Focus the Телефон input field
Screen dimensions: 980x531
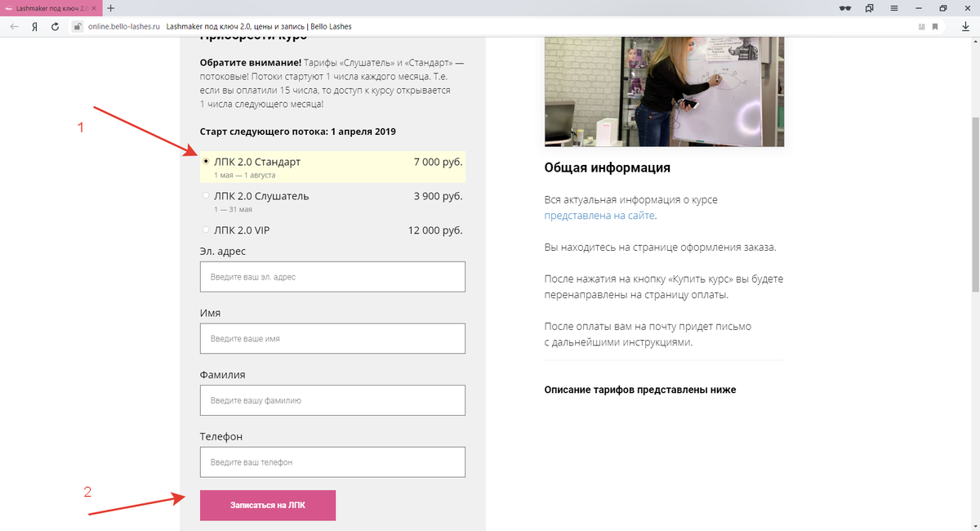[332, 462]
